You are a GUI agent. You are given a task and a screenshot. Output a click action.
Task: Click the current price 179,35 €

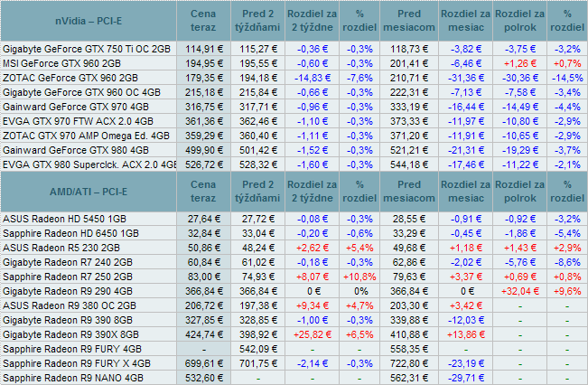203,78
